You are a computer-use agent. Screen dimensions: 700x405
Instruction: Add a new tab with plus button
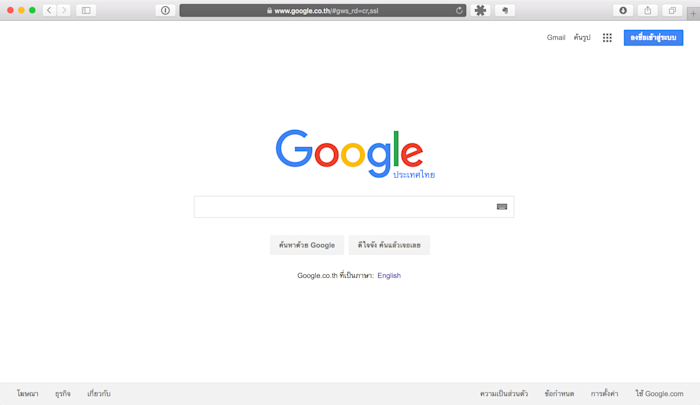point(693,13)
